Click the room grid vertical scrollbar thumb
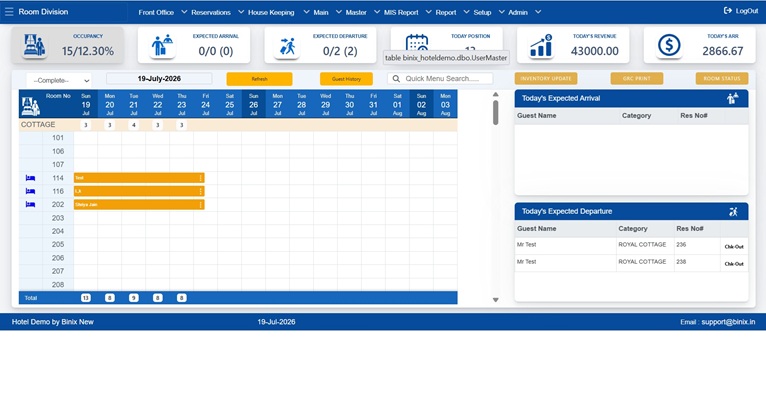This screenshot has height=409, width=766. 495,112
